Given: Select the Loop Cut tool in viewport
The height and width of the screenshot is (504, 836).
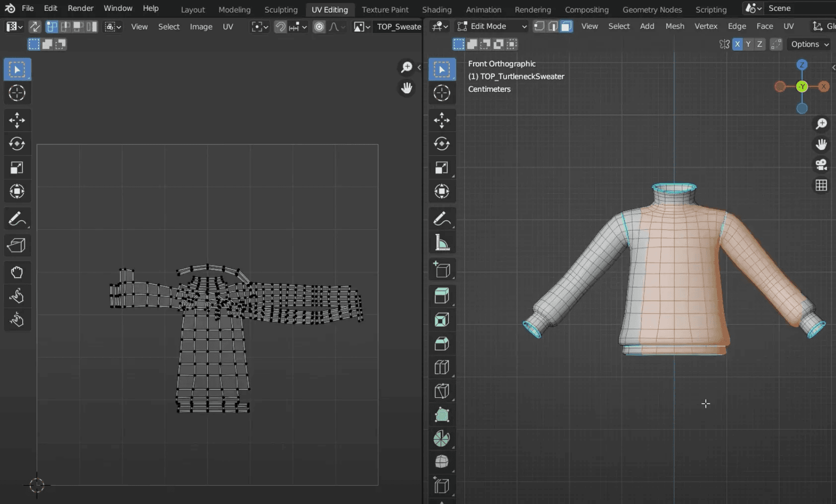Looking at the screenshot, I should pos(441,367).
